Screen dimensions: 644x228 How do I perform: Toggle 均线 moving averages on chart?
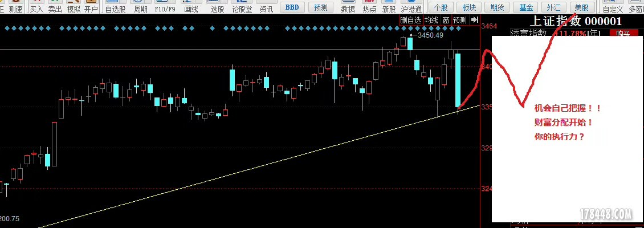431,20
